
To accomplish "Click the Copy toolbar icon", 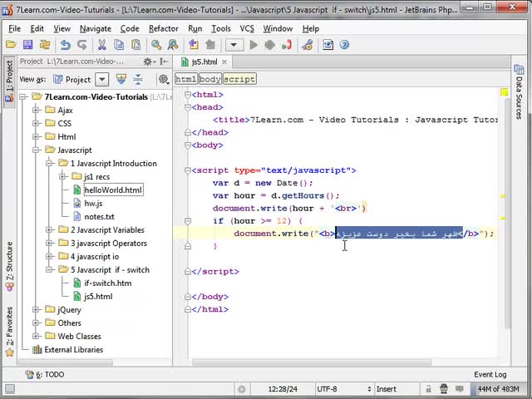I will pyautogui.click(x=119, y=45).
